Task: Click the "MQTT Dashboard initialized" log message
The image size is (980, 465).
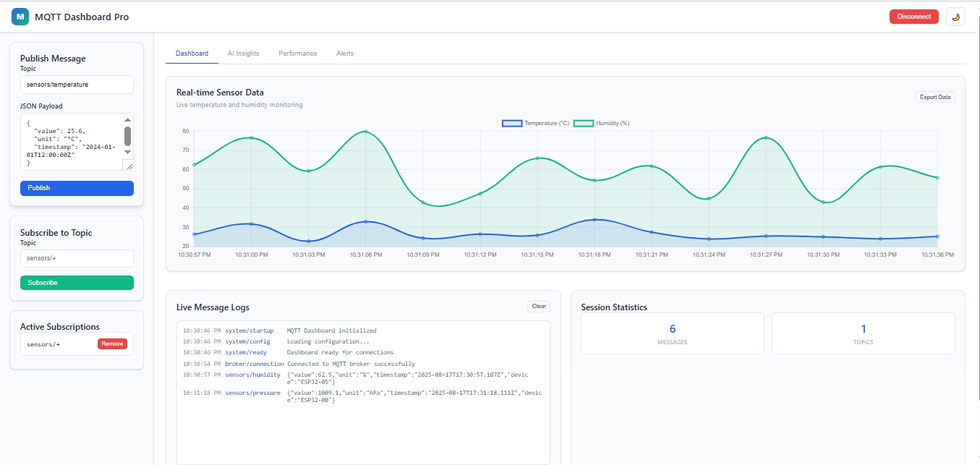Action: click(332, 330)
